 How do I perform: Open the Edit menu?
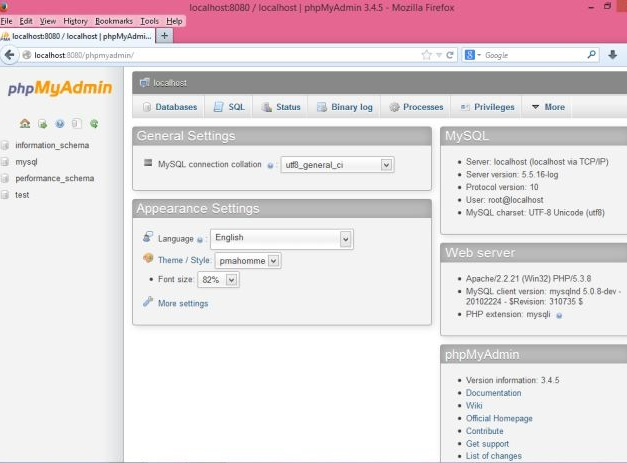pyautogui.click(x=26, y=21)
